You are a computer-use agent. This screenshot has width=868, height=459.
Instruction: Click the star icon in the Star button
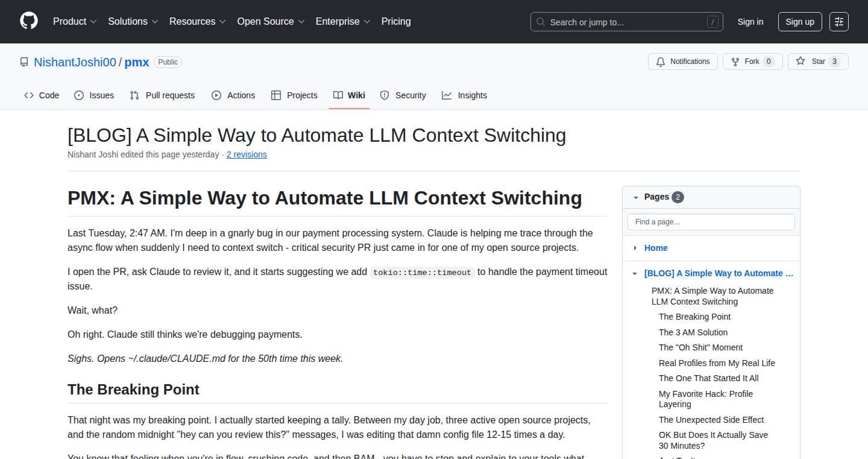coord(800,62)
